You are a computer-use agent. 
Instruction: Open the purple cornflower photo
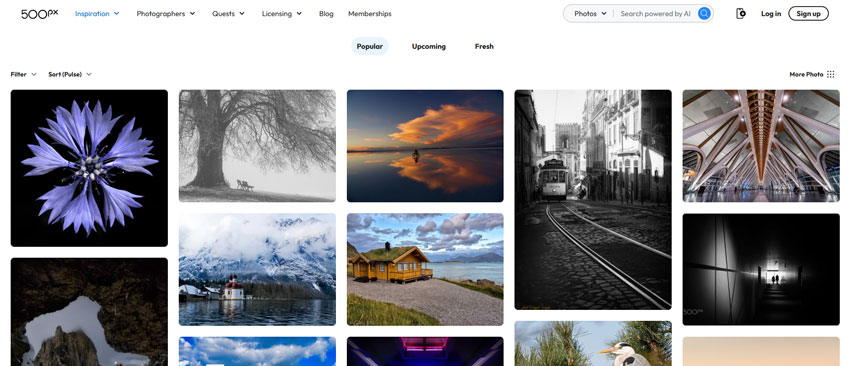click(89, 168)
